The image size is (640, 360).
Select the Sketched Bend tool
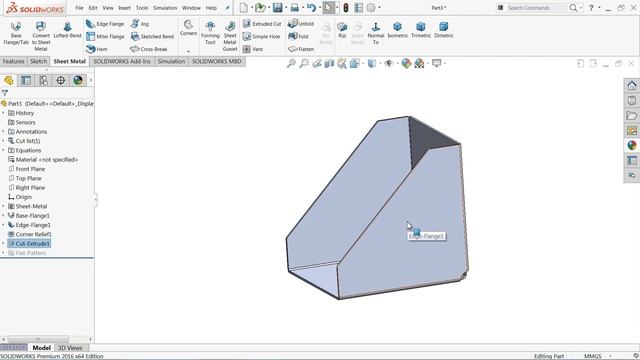pos(152,36)
